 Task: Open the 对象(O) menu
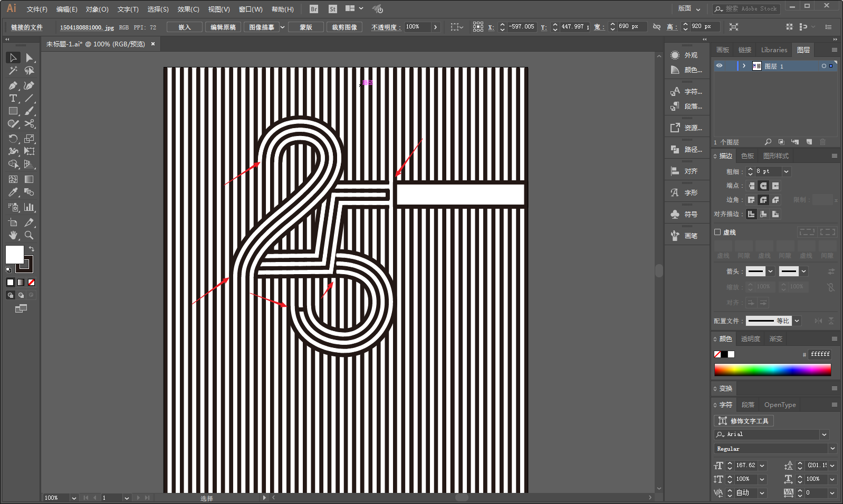97,9
